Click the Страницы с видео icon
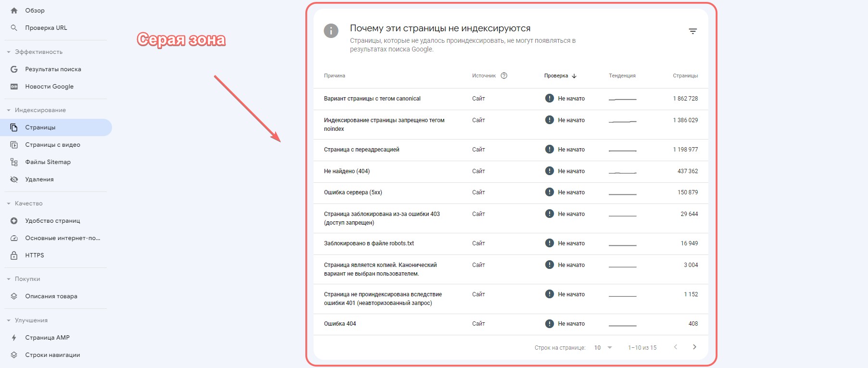 click(14, 145)
